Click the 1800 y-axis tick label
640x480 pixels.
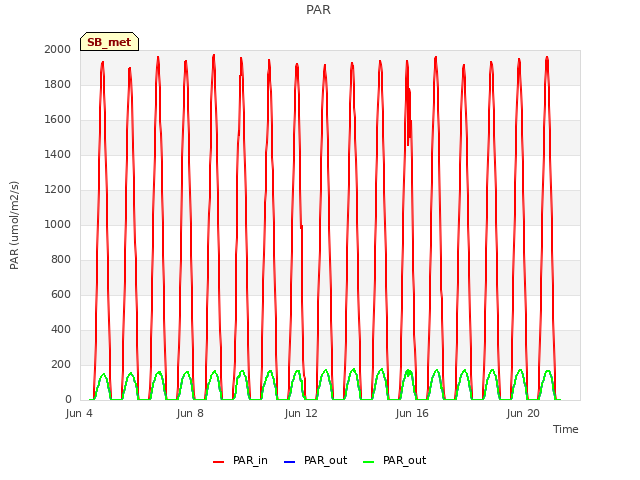58,84
